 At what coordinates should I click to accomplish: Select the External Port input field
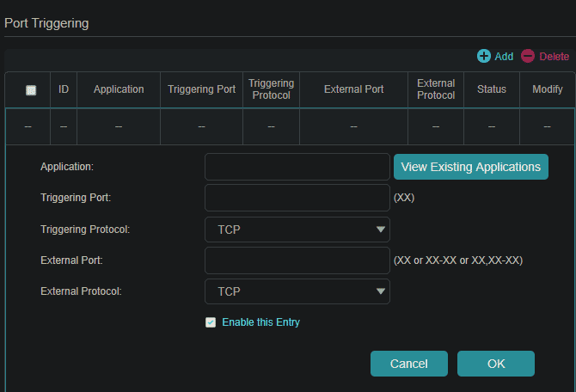tap(297, 260)
